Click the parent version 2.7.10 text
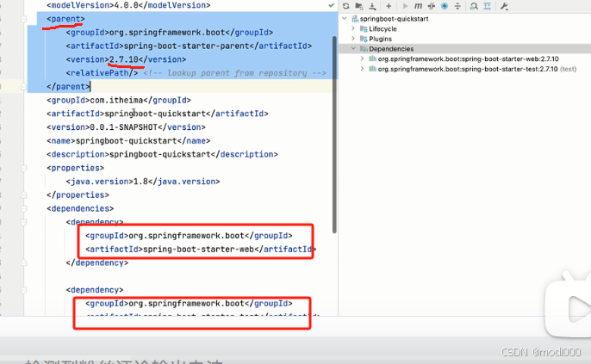This screenshot has width=591, height=364. 124,59
